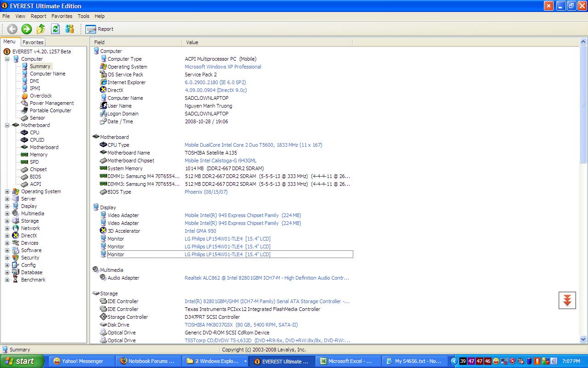Open the Mobile DualCore Intel Core 2 Duo link
The height and width of the screenshot is (368, 588).
[254, 145]
